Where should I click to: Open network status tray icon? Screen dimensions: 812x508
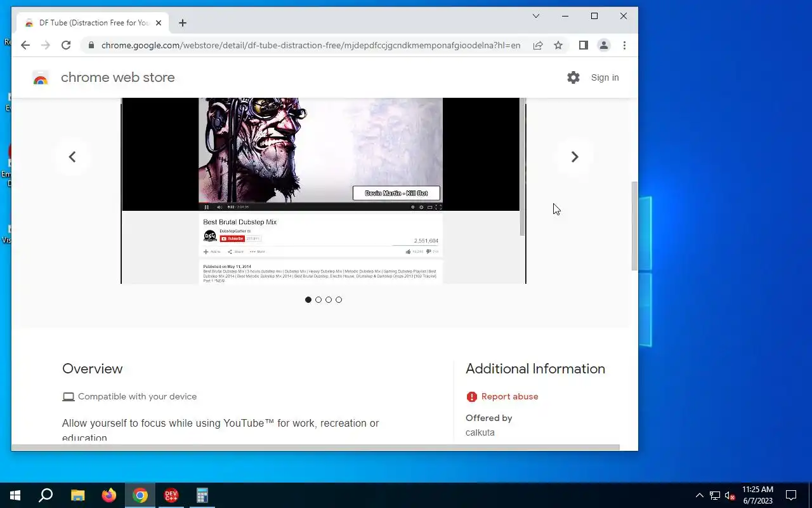pos(715,495)
